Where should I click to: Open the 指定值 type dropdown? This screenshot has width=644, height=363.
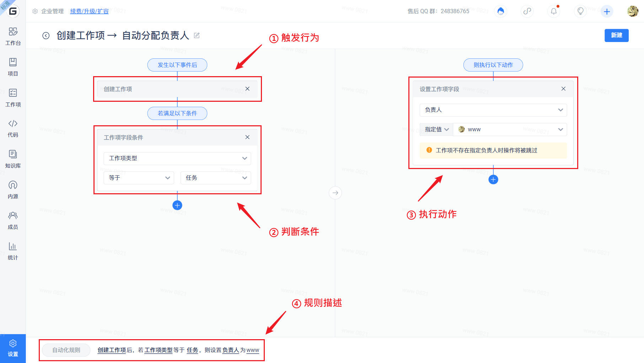coord(436,130)
